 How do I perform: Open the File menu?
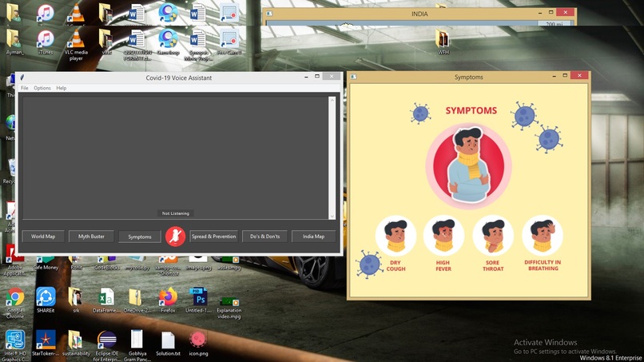(x=25, y=88)
